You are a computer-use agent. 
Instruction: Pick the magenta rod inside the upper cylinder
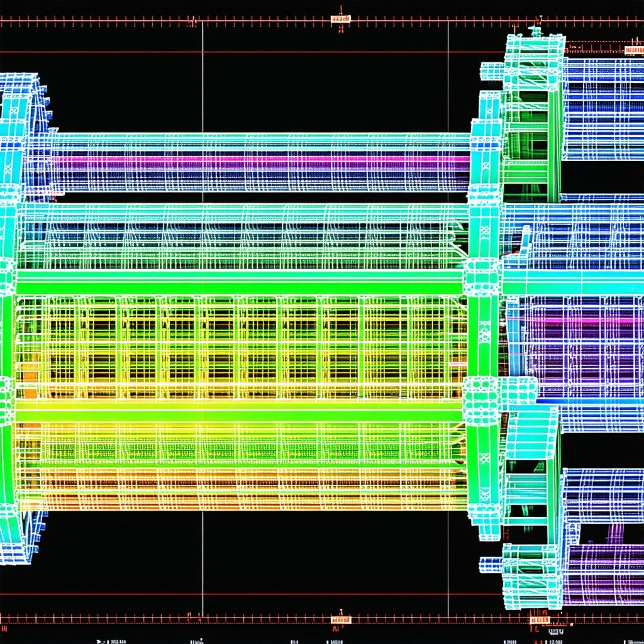click(x=263, y=158)
